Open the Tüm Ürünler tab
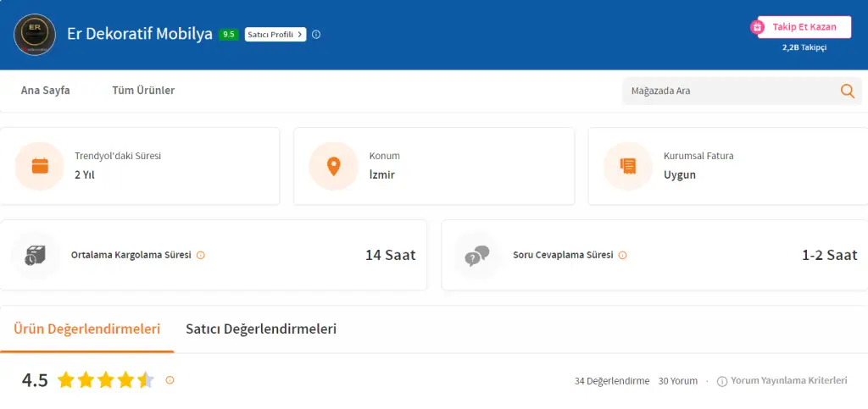This screenshot has height=409, width=868. tap(143, 91)
